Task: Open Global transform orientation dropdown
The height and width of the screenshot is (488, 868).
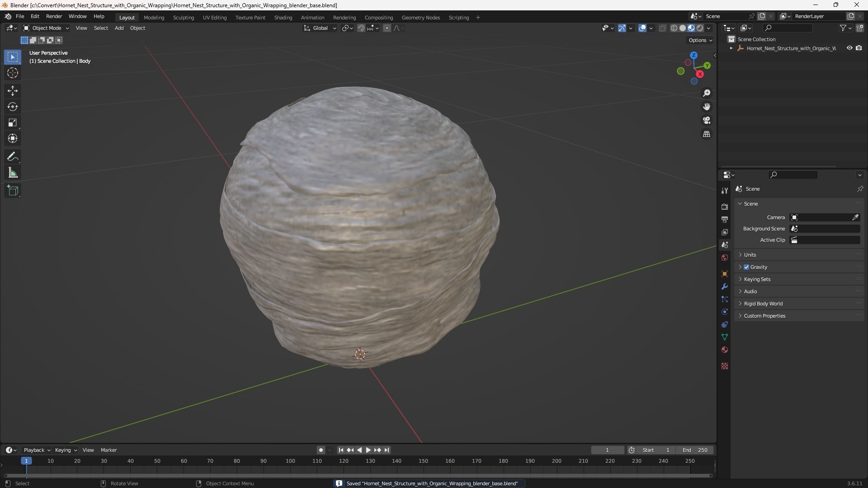Action: tap(320, 28)
